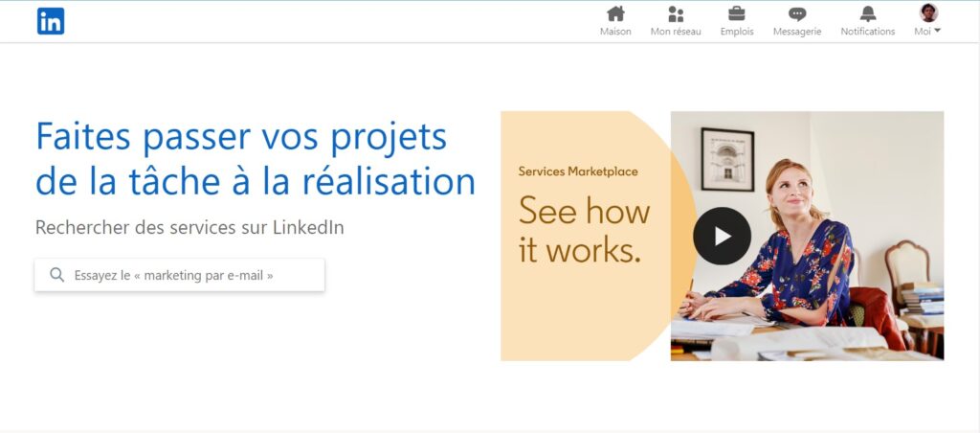Image resolution: width=980 pixels, height=433 pixels.
Task: Click the 'Notifications' menu label
Action: (x=867, y=32)
